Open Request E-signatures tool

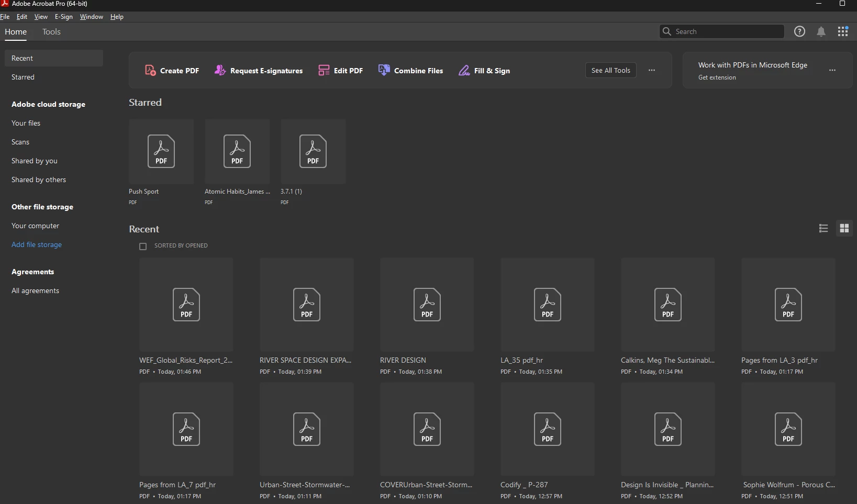click(259, 71)
